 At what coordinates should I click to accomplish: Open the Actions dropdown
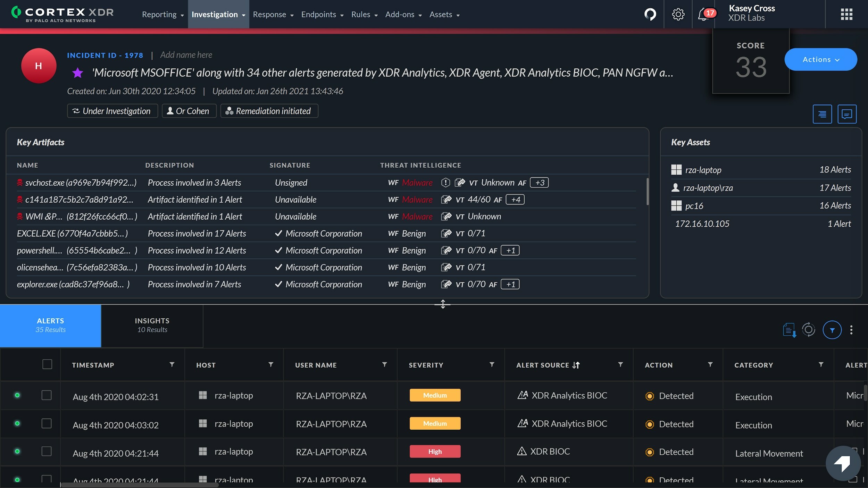point(820,59)
